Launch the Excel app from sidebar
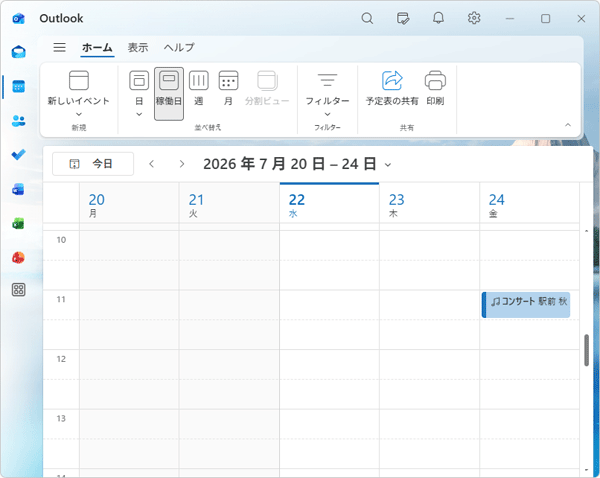The height and width of the screenshot is (478, 600). click(18, 224)
